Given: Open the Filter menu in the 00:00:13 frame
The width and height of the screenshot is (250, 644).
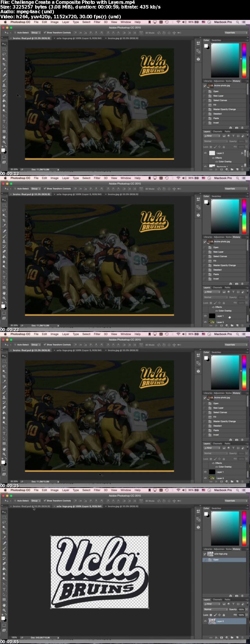Looking at the screenshot, I should click(x=97, y=22).
